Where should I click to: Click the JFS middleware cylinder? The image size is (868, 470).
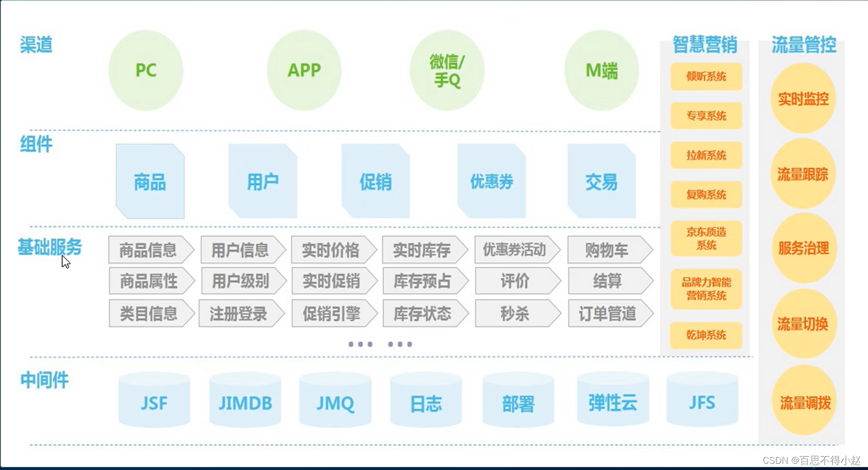702,400
